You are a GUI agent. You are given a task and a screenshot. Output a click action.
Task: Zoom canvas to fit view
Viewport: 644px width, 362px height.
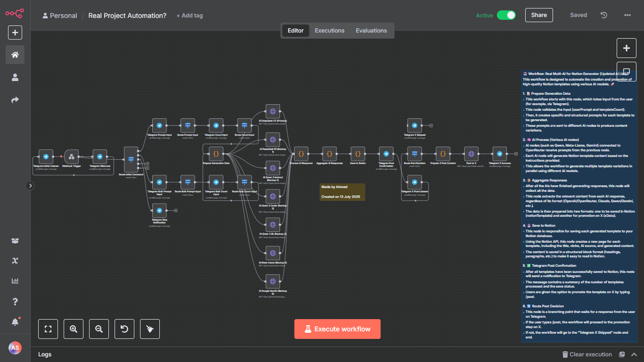click(48, 329)
